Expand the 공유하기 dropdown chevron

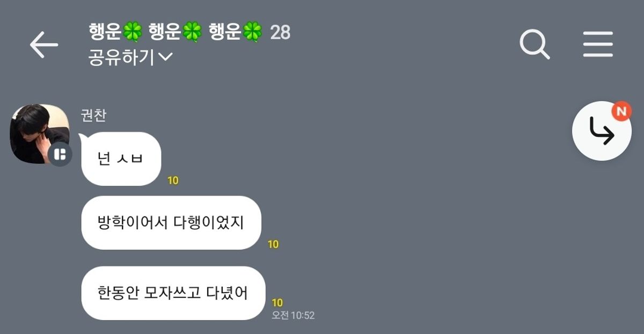pos(166,56)
